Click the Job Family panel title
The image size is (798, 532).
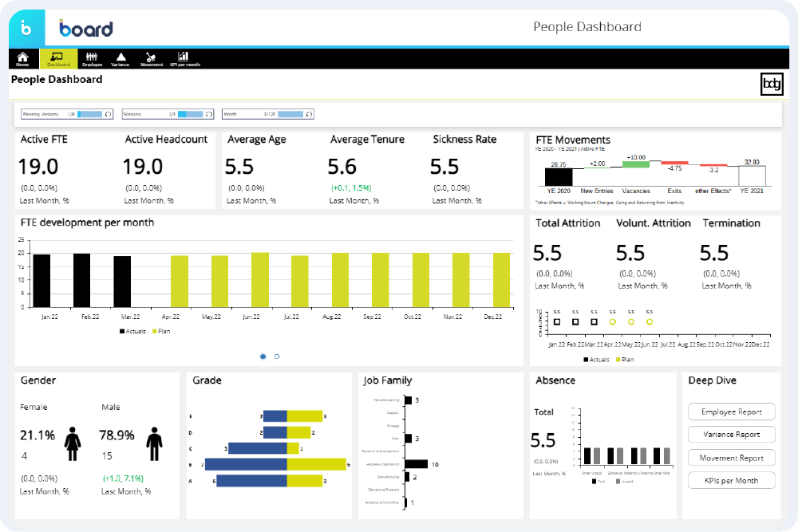click(387, 381)
